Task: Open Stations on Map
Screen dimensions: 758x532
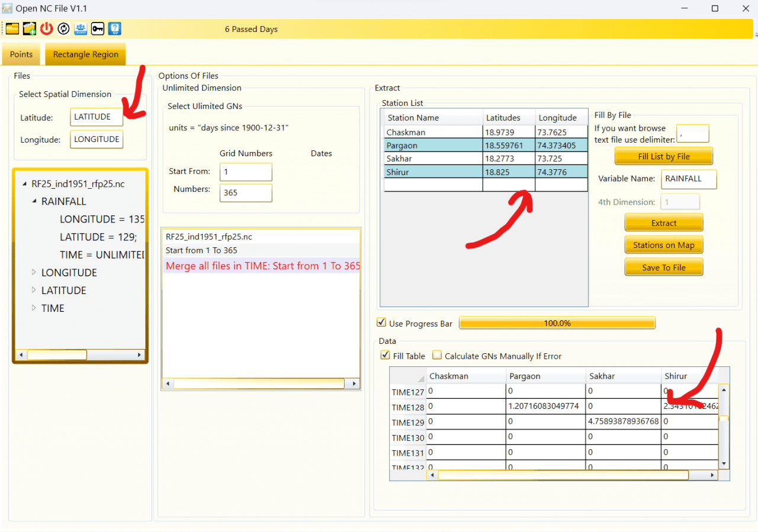Action: [x=664, y=245]
